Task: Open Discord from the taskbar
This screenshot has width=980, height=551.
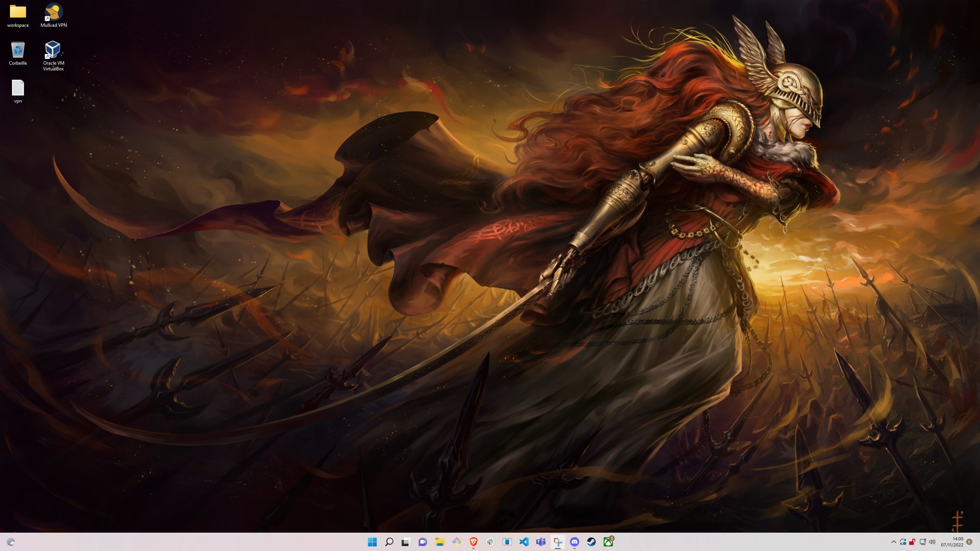Action: 574,542
